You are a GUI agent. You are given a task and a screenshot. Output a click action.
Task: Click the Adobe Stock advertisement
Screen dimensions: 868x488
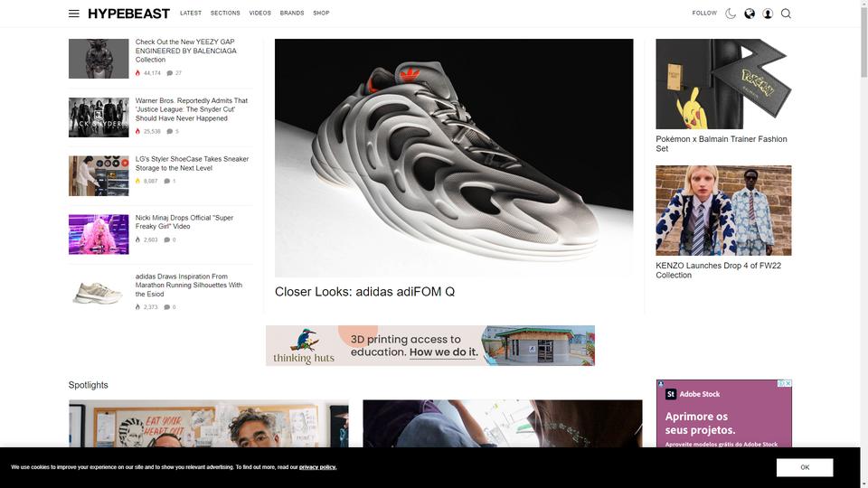tap(723, 415)
